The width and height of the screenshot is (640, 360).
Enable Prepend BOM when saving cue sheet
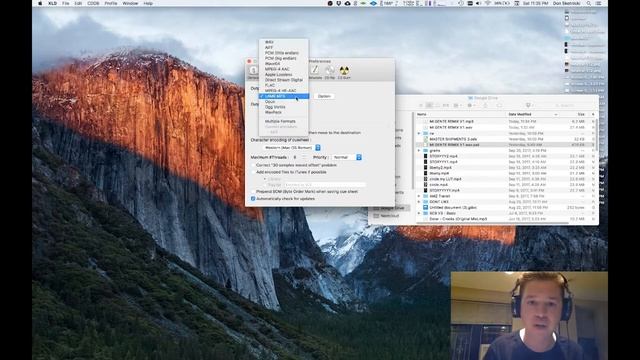tap(253, 191)
